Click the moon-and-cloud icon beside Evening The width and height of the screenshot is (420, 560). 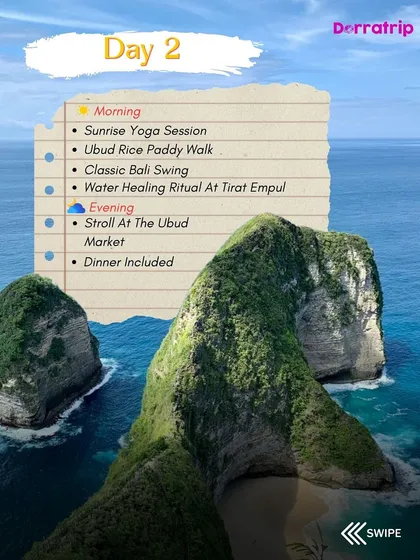click(76, 206)
